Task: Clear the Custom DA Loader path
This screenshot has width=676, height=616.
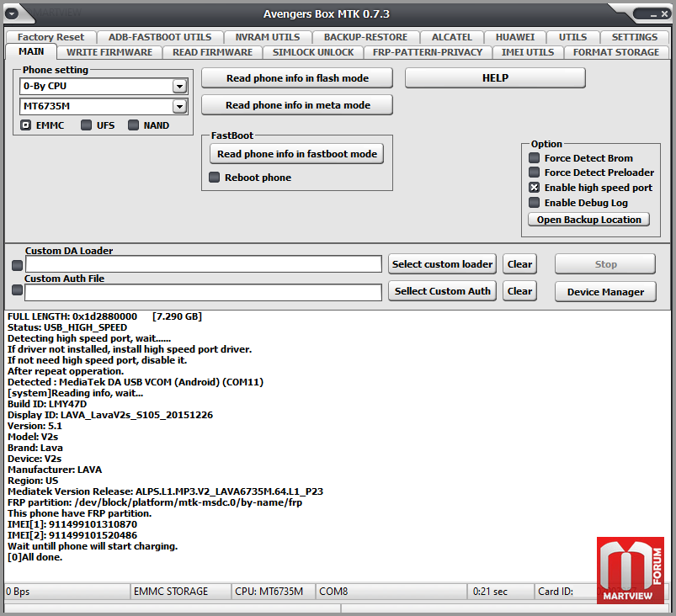Action: point(519,263)
